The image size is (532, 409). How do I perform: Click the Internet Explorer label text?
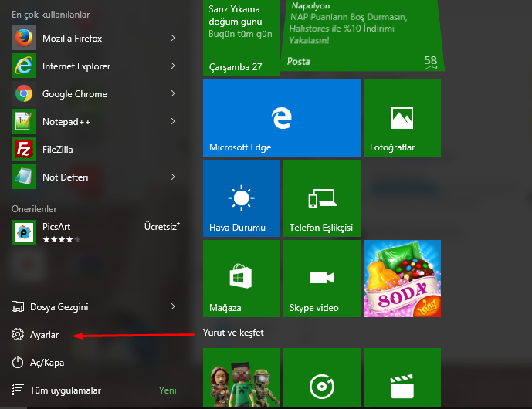(x=76, y=66)
